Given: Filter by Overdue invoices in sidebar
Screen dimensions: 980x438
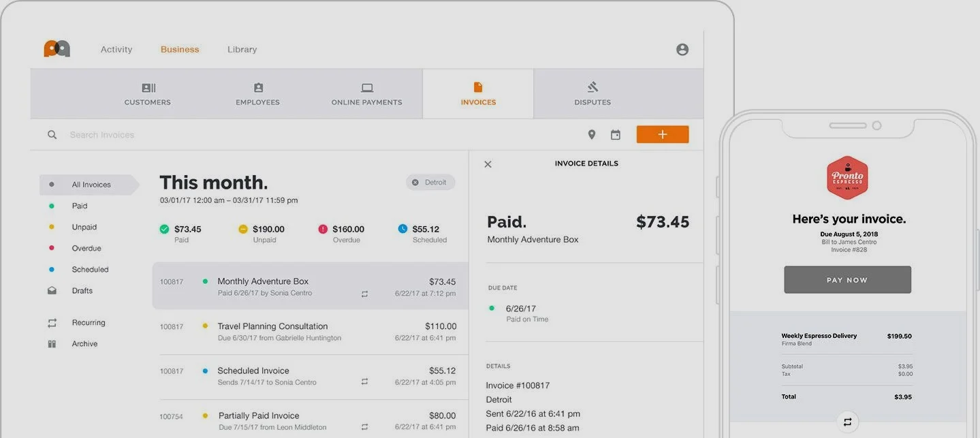Looking at the screenshot, I should pyautogui.click(x=86, y=248).
